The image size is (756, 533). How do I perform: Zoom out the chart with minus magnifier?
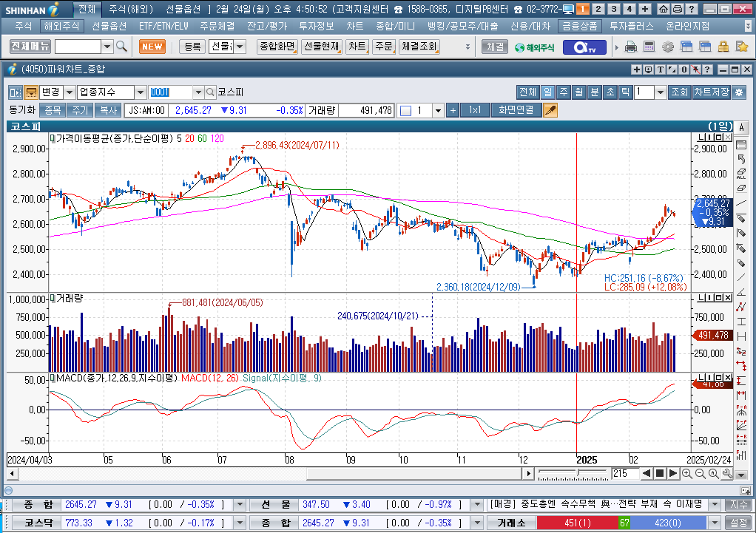click(x=700, y=474)
